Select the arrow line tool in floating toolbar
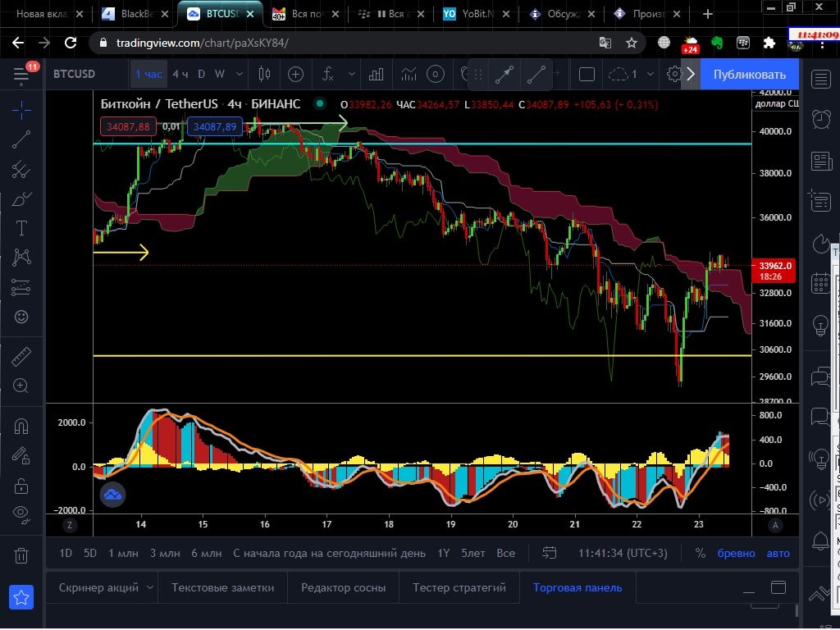840x630 pixels. pyautogui.click(x=504, y=75)
